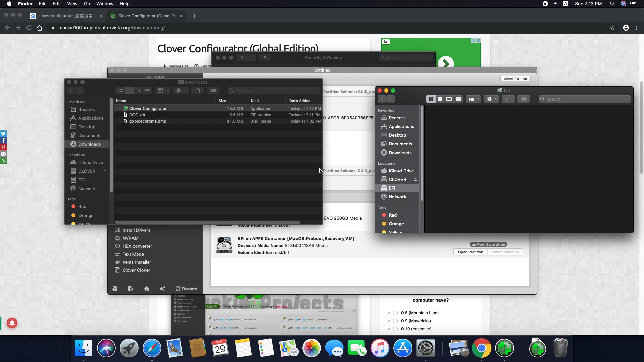Open NVRAM section in Clover sidebar
This screenshot has width=644, height=362.
pos(130,238)
